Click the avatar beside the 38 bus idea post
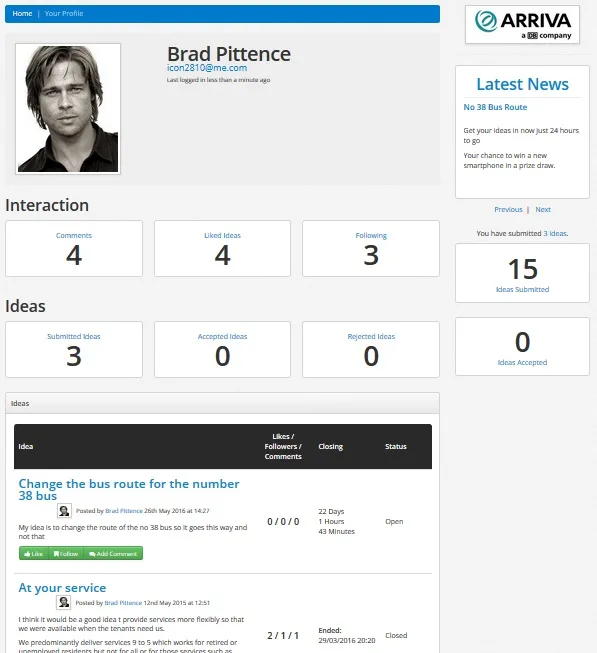Viewport: 597px width, 653px height. click(x=64, y=511)
